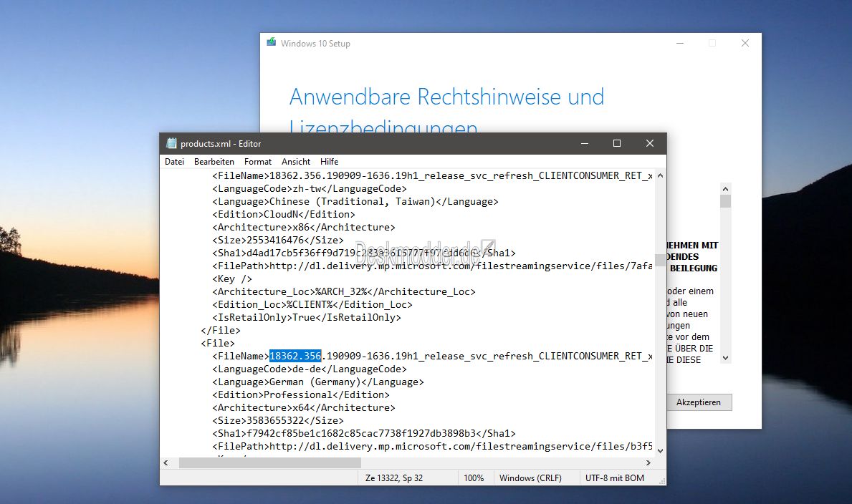Minimize the Windows 10 Setup window

pyautogui.click(x=680, y=43)
